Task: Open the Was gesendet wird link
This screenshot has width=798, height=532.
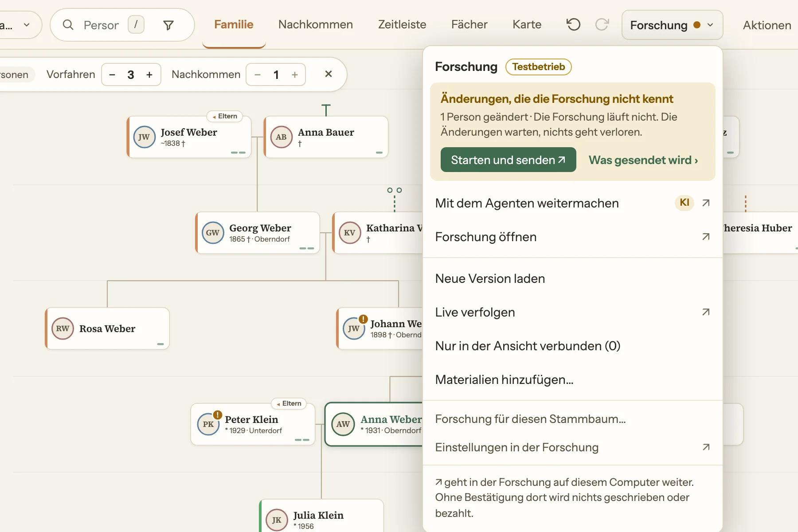Action: pos(643,160)
